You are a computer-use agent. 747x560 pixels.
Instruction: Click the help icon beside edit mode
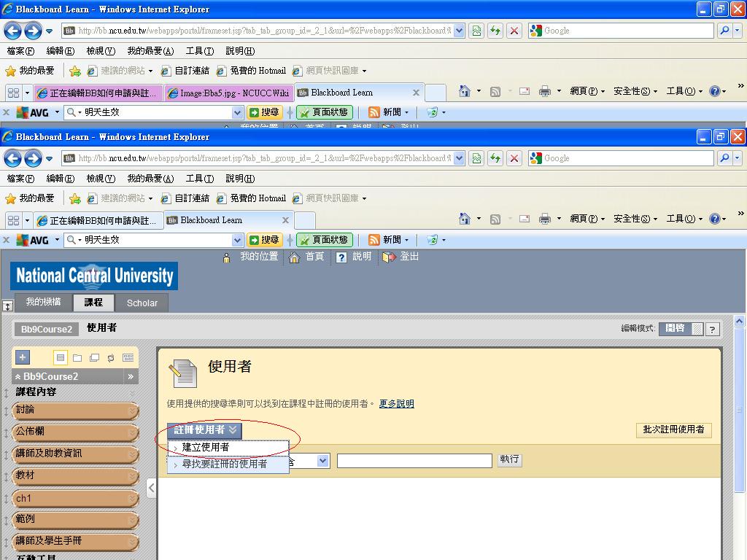(713, 329)
